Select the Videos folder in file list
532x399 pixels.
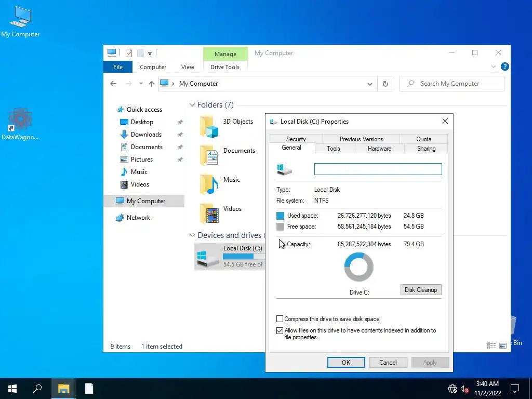pos(220,214)
